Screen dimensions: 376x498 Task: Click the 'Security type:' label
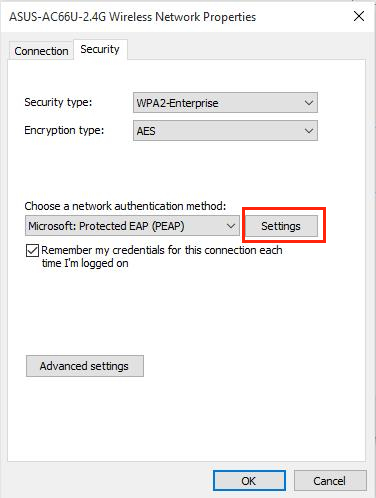tap(58, 102)
